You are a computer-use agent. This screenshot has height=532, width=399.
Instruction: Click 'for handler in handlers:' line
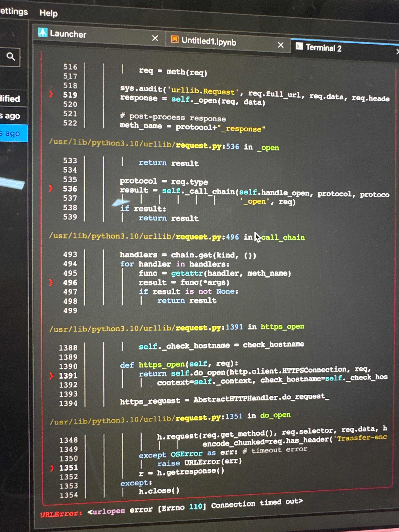tap(175, 264)
